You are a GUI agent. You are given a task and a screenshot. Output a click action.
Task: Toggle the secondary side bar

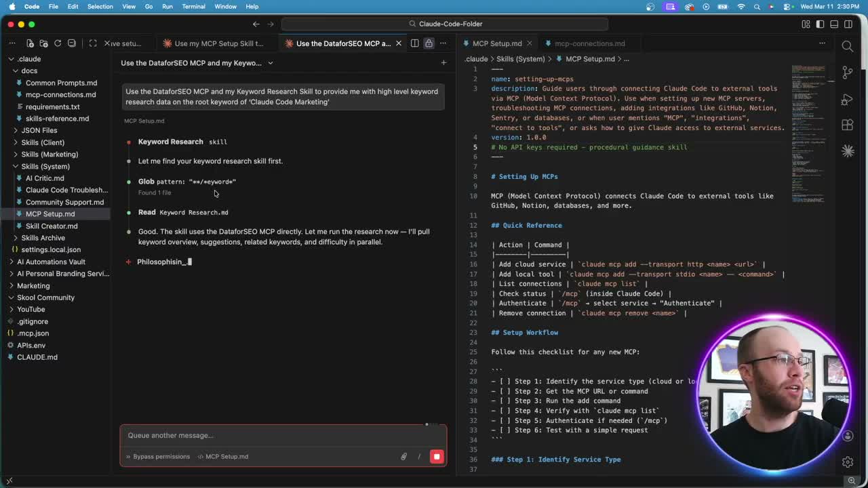pos(848,24)
